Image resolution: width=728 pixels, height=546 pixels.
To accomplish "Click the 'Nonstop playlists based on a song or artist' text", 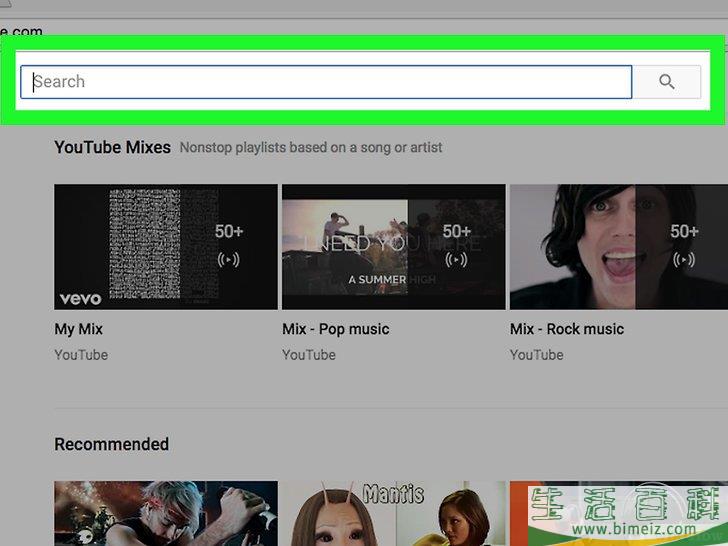I will click(311, 148).
